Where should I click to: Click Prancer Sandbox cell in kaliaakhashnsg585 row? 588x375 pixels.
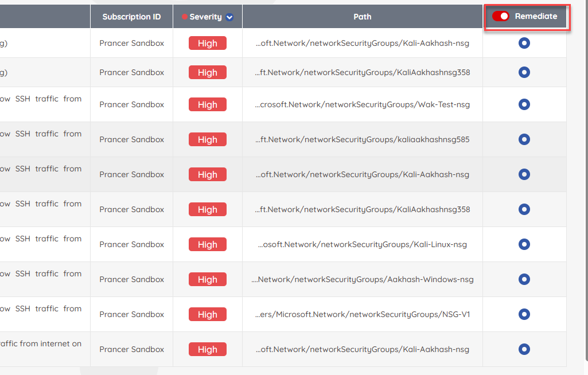pos(131,139)
